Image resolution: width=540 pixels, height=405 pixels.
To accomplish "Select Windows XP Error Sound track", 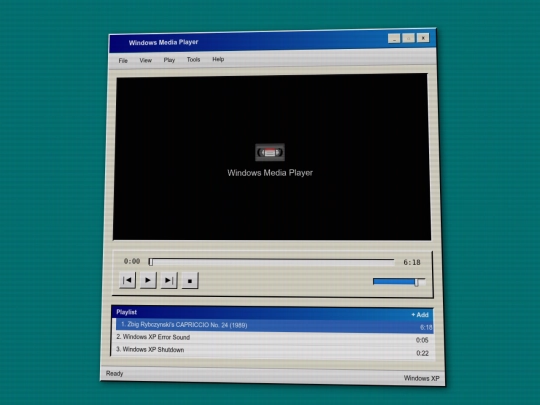I will click(273, 339).
